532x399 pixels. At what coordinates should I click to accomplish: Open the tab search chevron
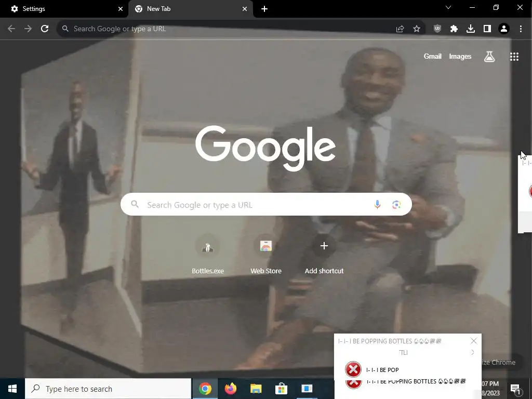pos(448,7)
